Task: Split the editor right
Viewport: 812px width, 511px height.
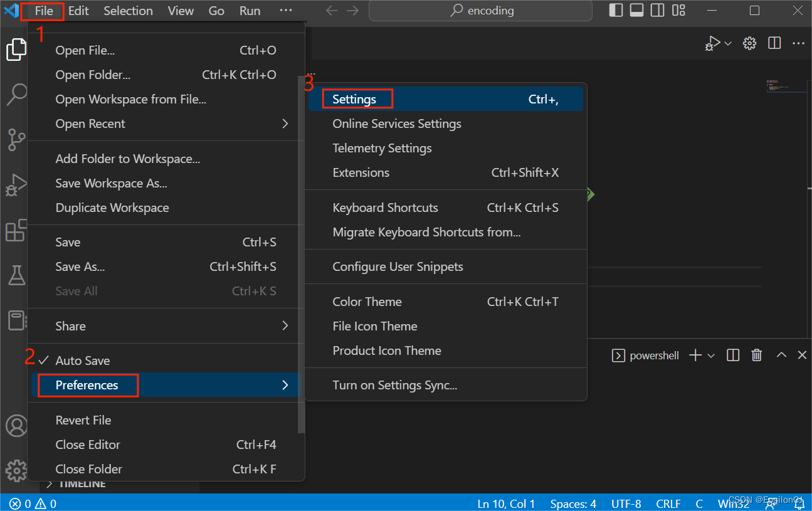Action: pos(774,43)
